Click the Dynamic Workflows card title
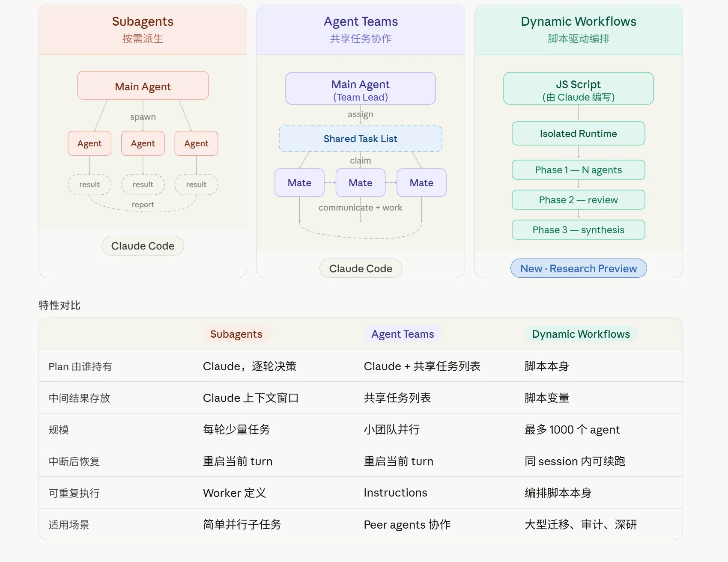 [x=579, y=21]
